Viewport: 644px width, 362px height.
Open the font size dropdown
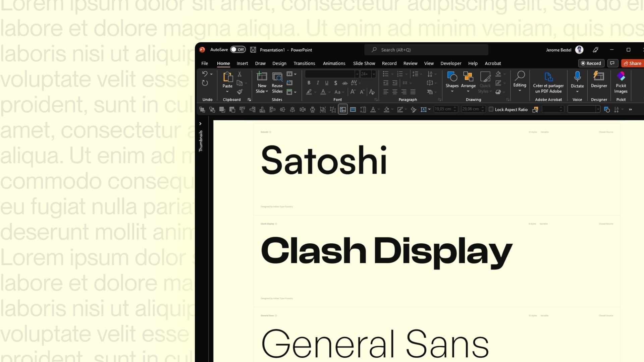pyautogui.click(x=374, y=74)
